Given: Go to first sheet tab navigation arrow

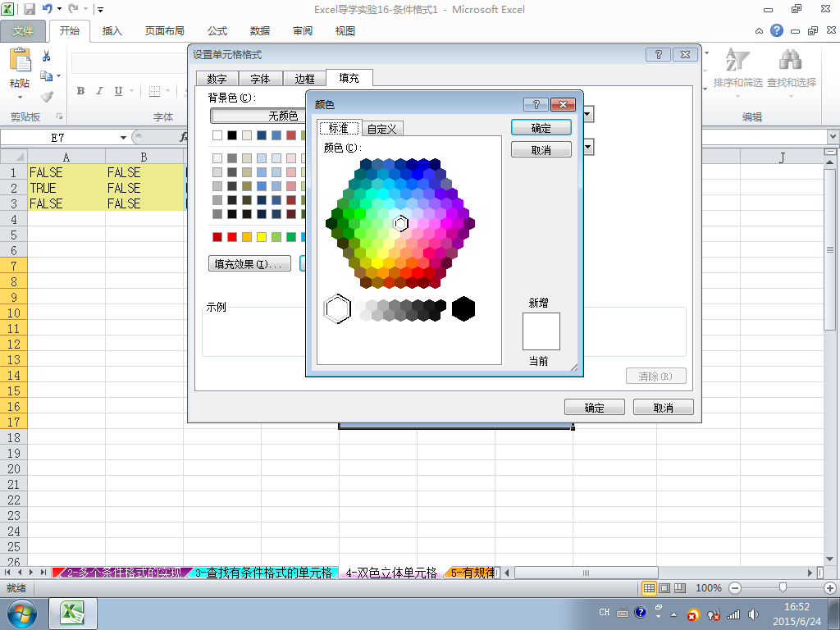Looking at the screenshot, I should (7, 573).
